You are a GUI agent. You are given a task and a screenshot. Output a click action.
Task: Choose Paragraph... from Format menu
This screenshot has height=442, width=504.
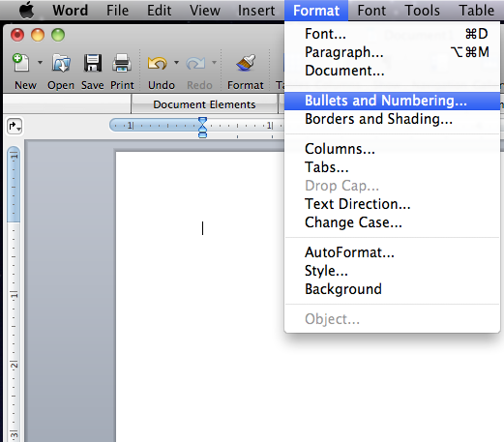(x=392, y=52)
